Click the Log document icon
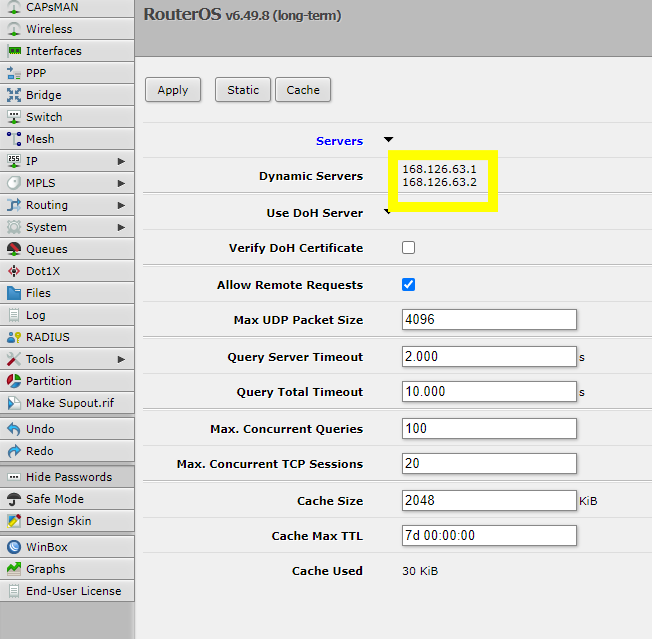The image size is (652, 639). coord(14,316)
